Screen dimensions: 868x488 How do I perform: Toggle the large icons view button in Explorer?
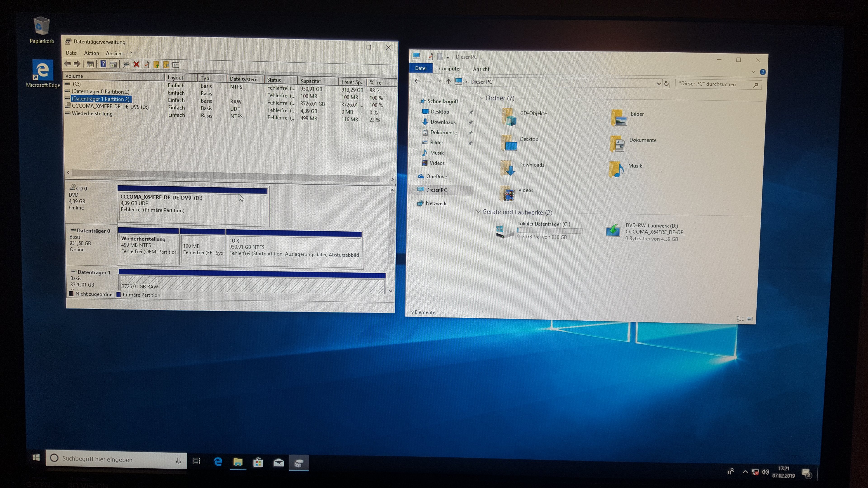[x=750, y=319]
